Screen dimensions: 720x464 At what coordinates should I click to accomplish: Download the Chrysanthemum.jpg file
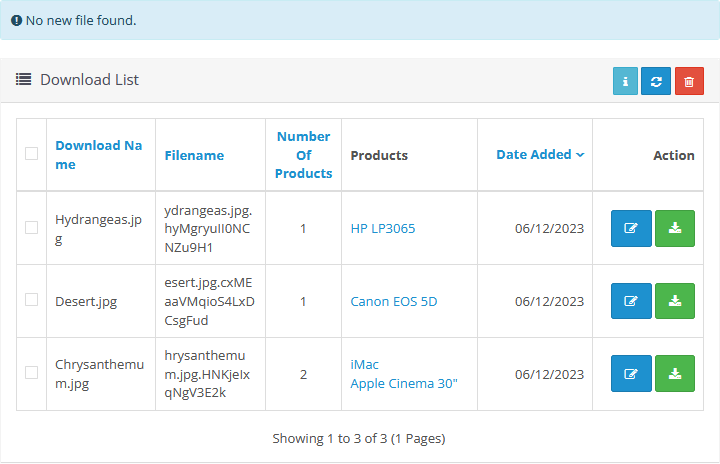coord(674,374)
